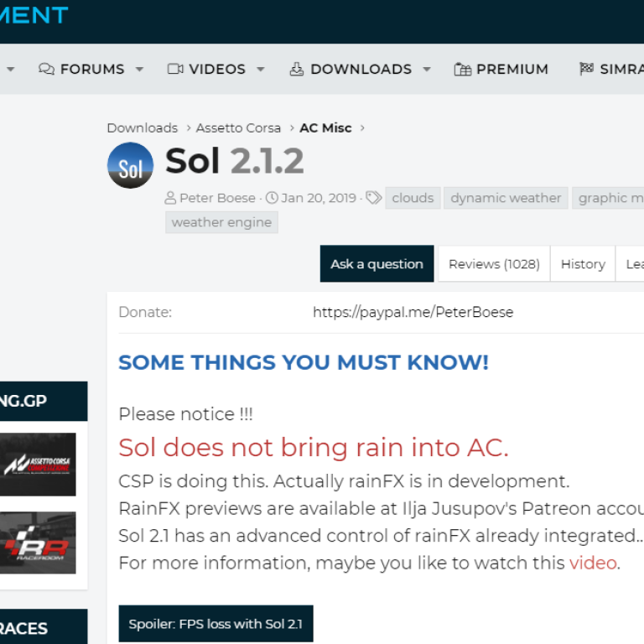
Task: Click SOME THINGS YOU MUST KNOW! heading
Action: [303, 362]
